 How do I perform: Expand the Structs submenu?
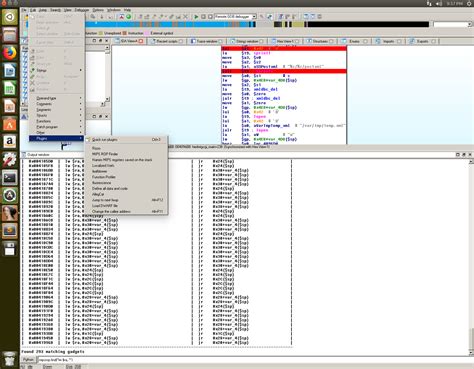click(56, 115)
